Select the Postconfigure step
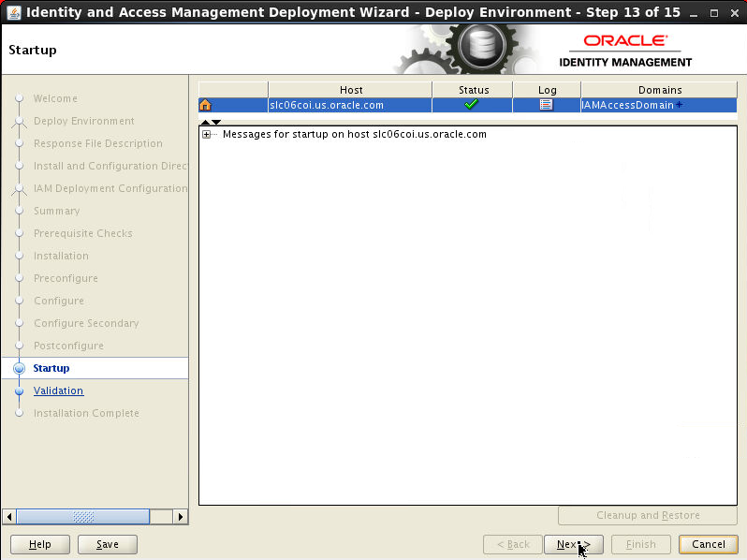The width and height of the screenshot is (747, 560). [x=68, y=346]
